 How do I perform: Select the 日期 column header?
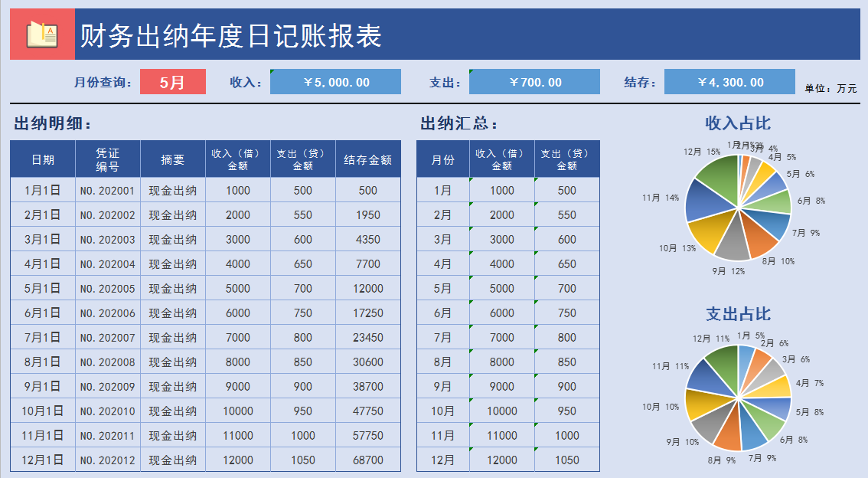pos(43,159)
